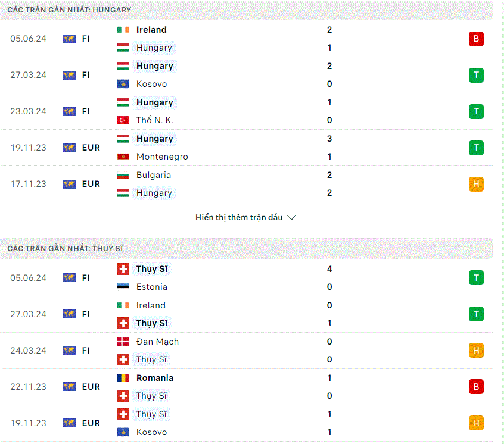This screenshot has width=504, height=444.
Task: Click the red B badge for Ireland vs Hungary
Action: [x=476, y=39]
